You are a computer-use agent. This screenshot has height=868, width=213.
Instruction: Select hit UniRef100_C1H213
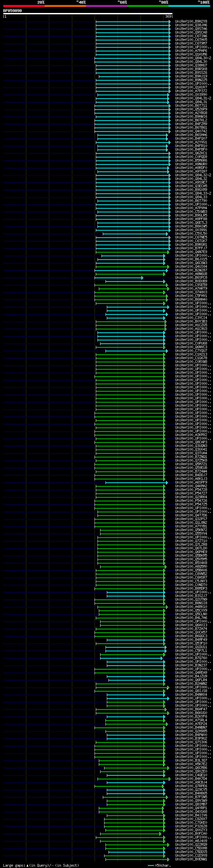coord(191,355)
